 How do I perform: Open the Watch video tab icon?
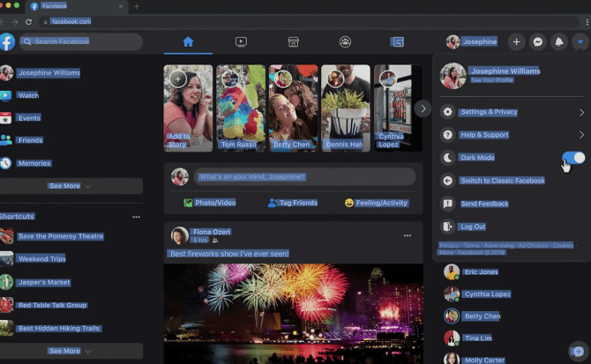(241, 41)
